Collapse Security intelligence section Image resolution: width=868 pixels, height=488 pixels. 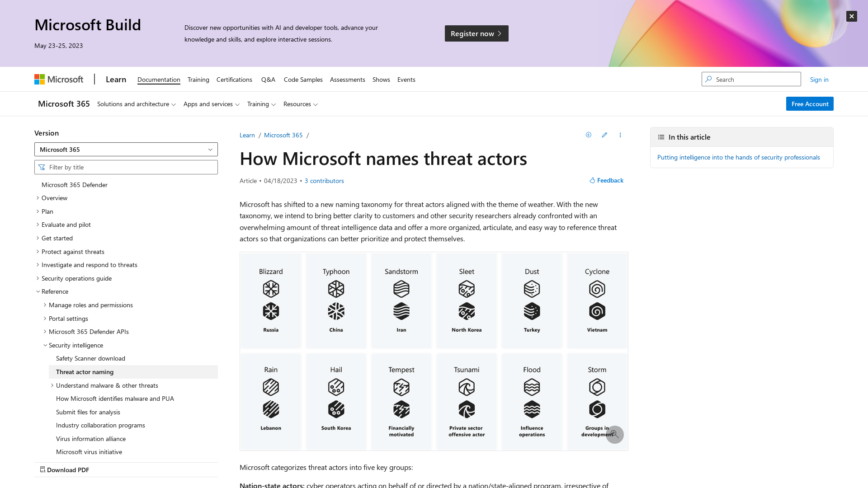coord(45,345)
